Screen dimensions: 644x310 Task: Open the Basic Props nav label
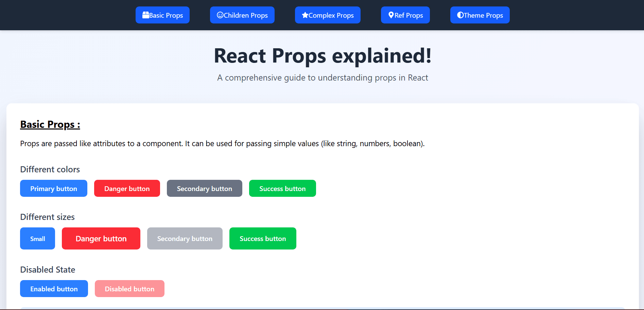pos(166,15)
